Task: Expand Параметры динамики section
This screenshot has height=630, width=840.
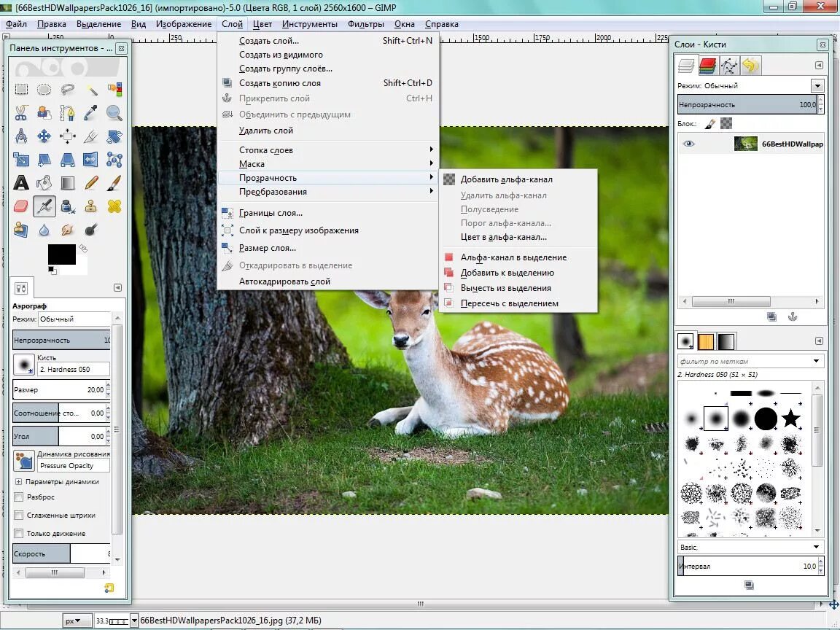Action: pos(18,481)
